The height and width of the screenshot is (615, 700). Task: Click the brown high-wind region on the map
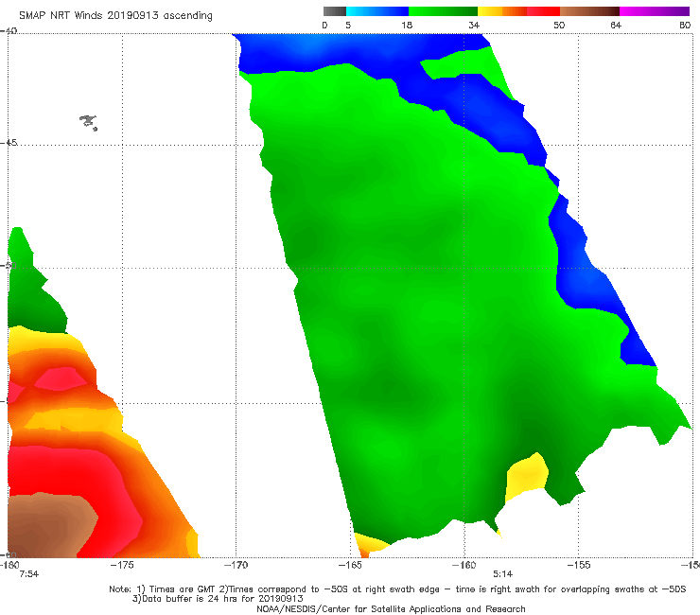[49, 525]
